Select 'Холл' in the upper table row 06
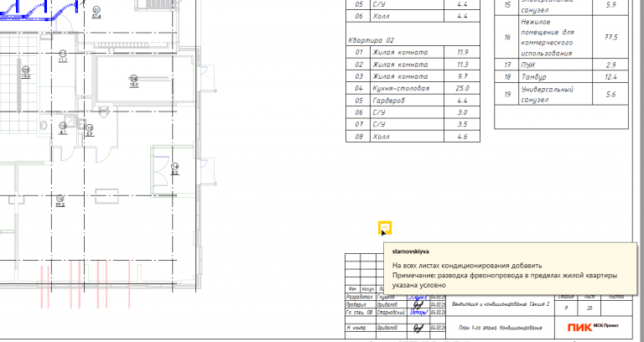Viewport: 644px width, 342px height. click(x=381, y=17)
